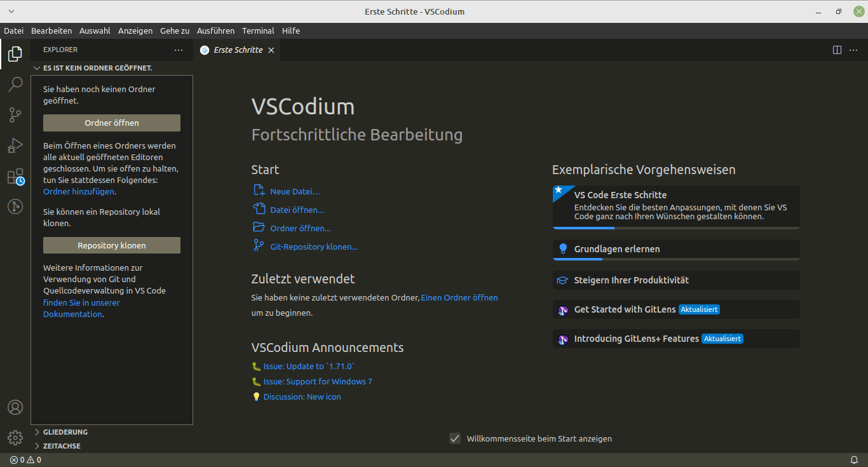Viewport: 868px width, 467px height.
Task: Open the finden Sie in unserer Dokumentation link
Action: pos(81,308)
